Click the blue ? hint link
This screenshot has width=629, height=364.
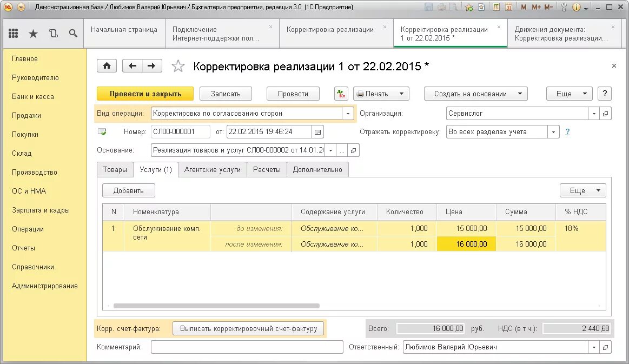click(568, 131)
